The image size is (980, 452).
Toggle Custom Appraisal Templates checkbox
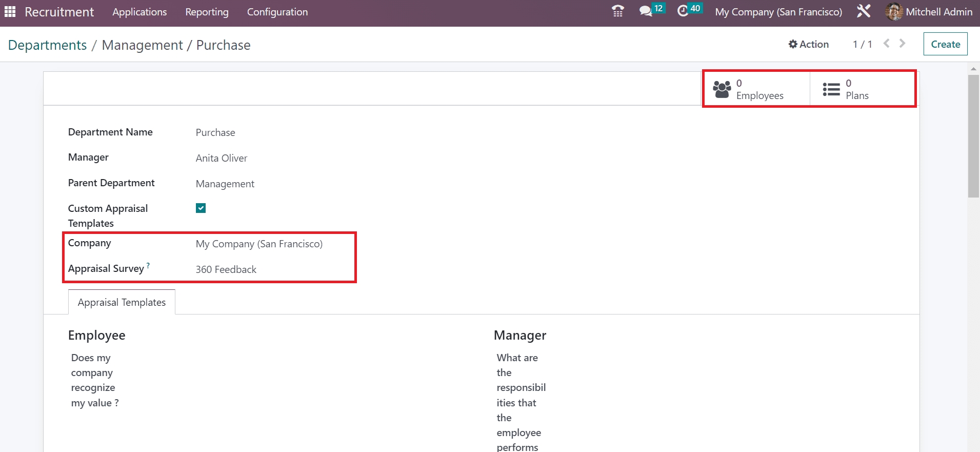(x=201, y=208)
